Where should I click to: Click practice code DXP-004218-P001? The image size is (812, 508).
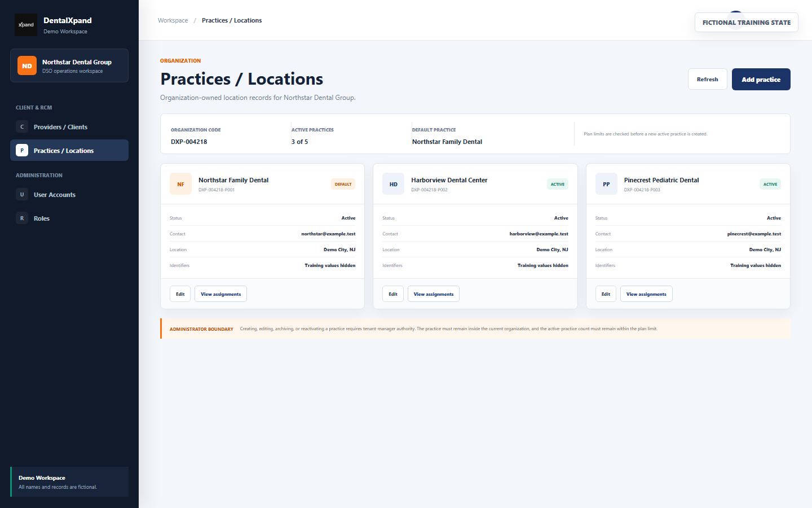click(x=217, y=190)
